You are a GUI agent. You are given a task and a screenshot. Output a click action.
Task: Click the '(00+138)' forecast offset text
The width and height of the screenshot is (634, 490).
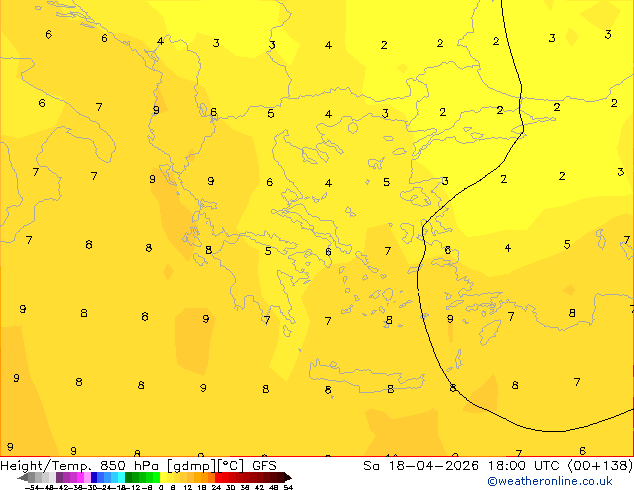click(x=600, y=466)
